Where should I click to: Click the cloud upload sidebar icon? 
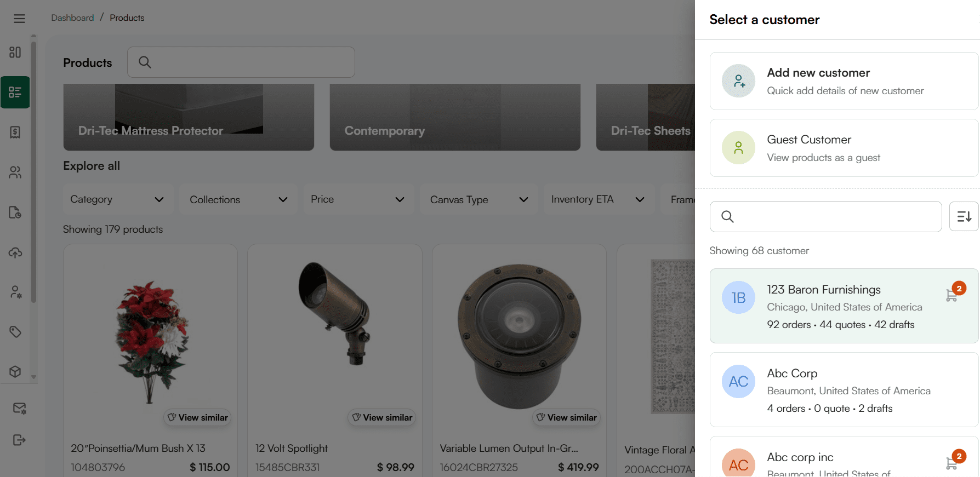pyautogui.click(x=15, y=252)
